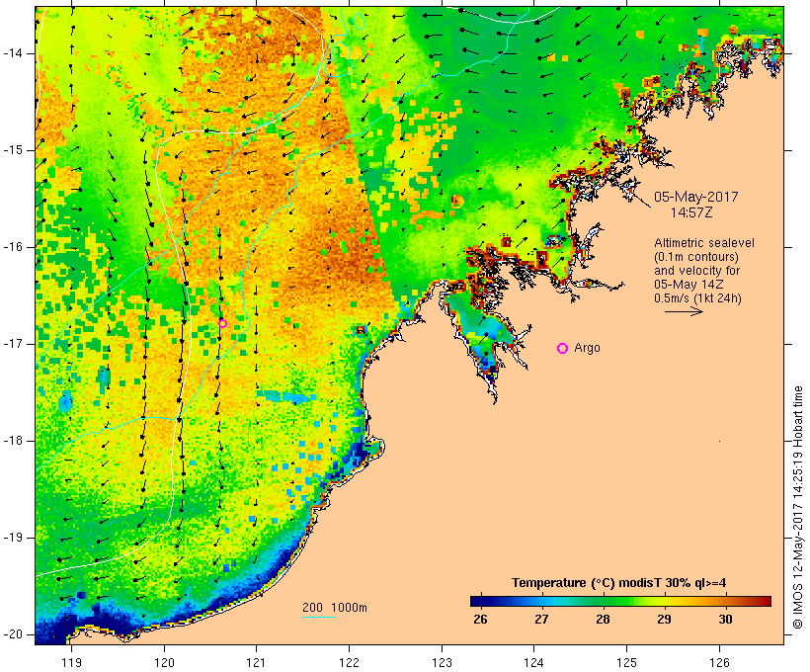Click the latitude label '-16'
This screenshot has height=672, width=810.
point(13,247)
